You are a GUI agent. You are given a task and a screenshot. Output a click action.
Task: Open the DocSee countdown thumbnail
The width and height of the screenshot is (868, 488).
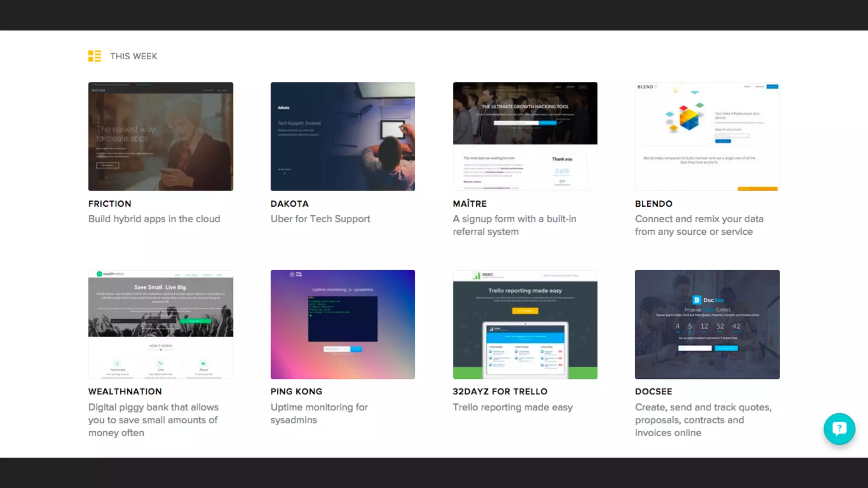(x=707, y=324)
